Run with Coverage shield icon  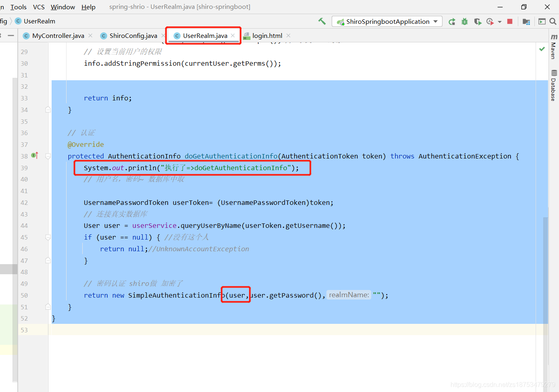[478, 21]
